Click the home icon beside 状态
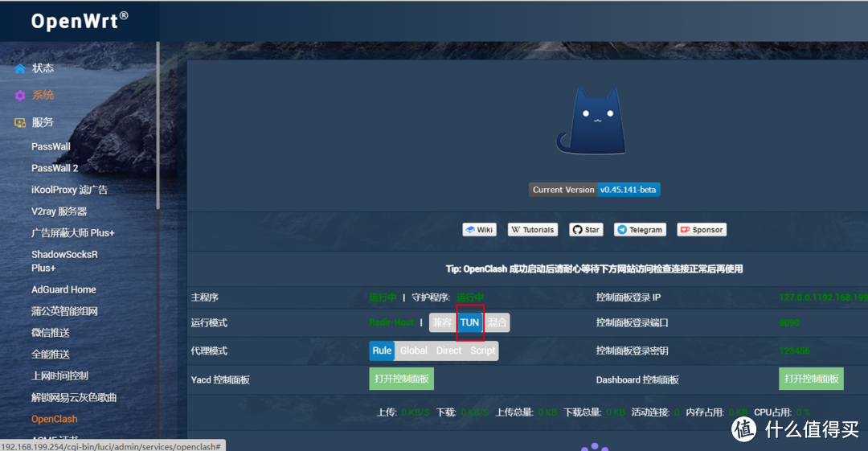The image size is (868, 451). point(20,68)
